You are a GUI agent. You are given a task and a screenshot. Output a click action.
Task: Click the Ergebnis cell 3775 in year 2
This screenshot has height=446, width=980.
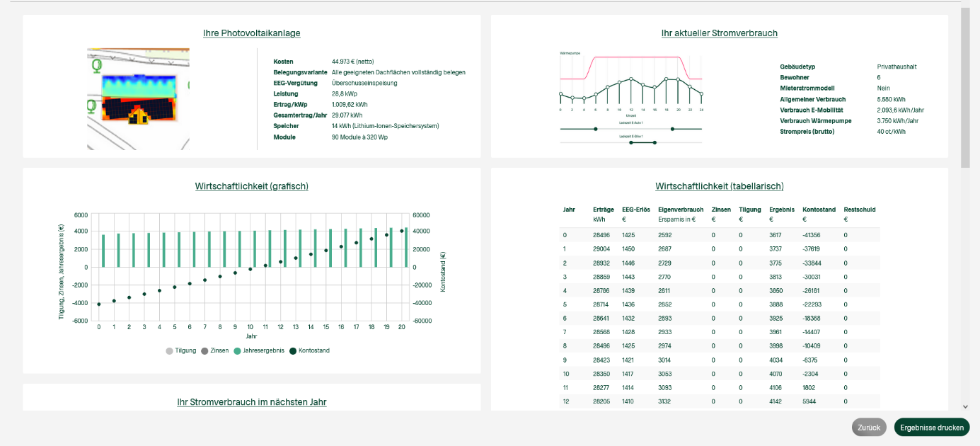(x=776, y=263)
